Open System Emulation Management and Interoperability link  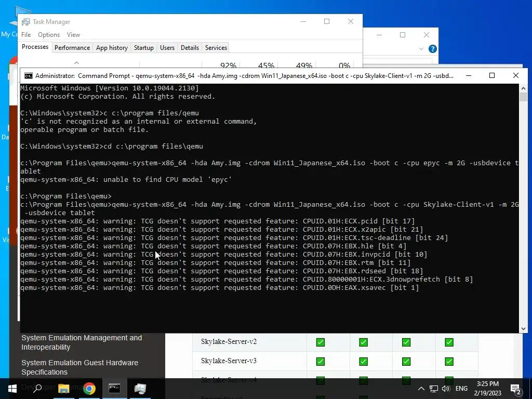click(82, 342)
